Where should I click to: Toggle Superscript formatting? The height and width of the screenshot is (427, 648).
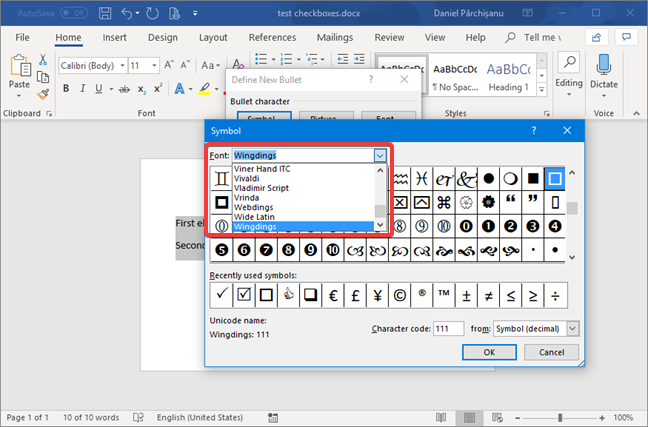(158, 88)
